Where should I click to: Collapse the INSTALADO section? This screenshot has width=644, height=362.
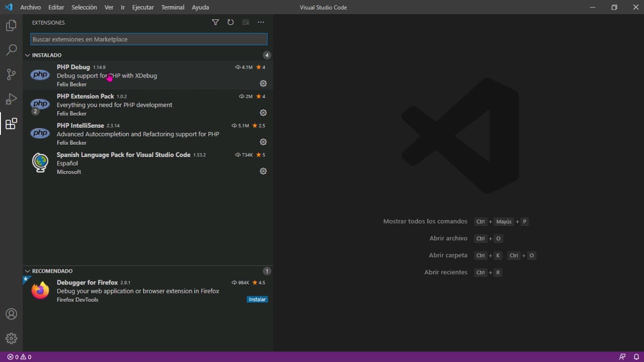[47, 55]
